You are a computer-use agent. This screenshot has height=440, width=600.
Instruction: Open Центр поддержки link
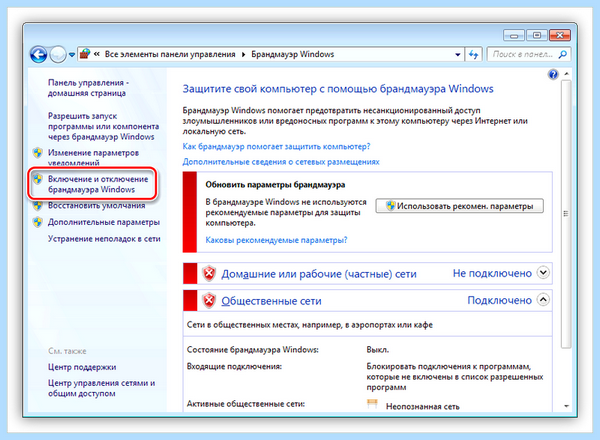[x=82, y=367]
